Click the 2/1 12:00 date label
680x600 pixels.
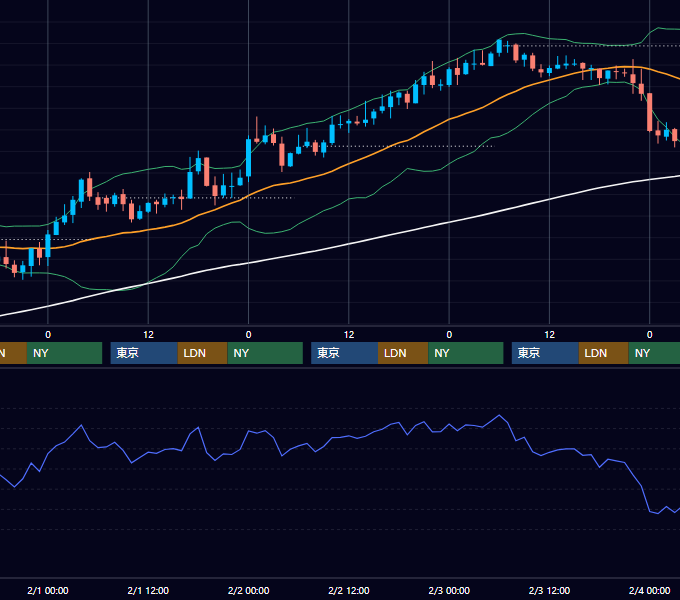pos(148,590)
